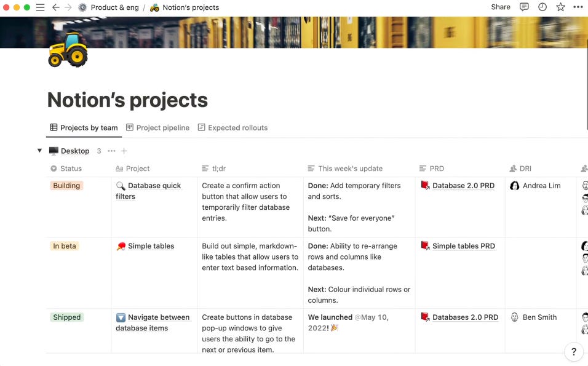Click Andrea Lim's avatar
This screenshot has height=366, width=588.
click(x=514, y=185)
